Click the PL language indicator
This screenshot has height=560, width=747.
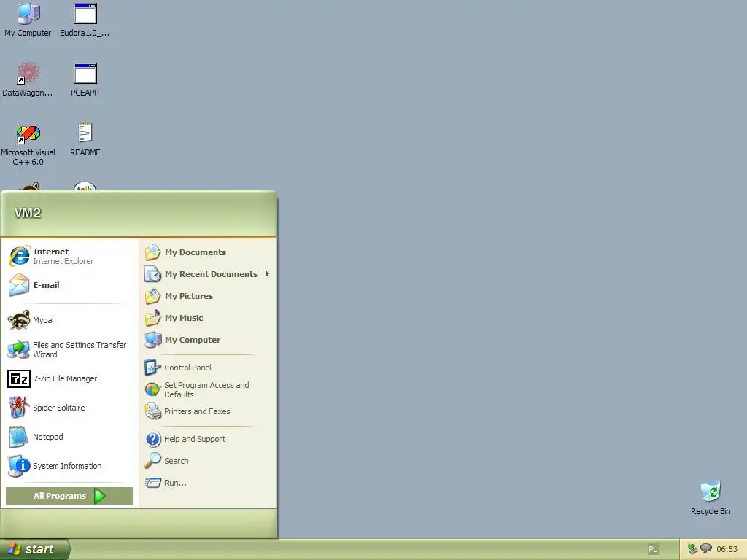(x=653, y=549)
